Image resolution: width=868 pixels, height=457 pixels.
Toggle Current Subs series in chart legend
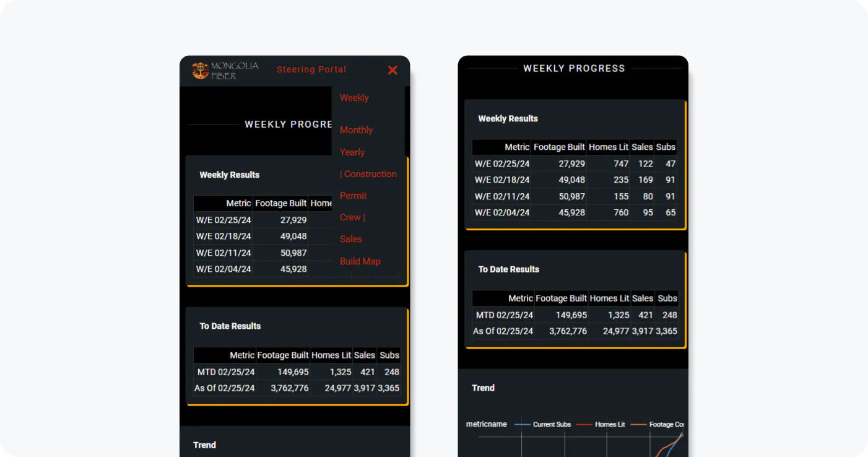[x=543, y=424]
